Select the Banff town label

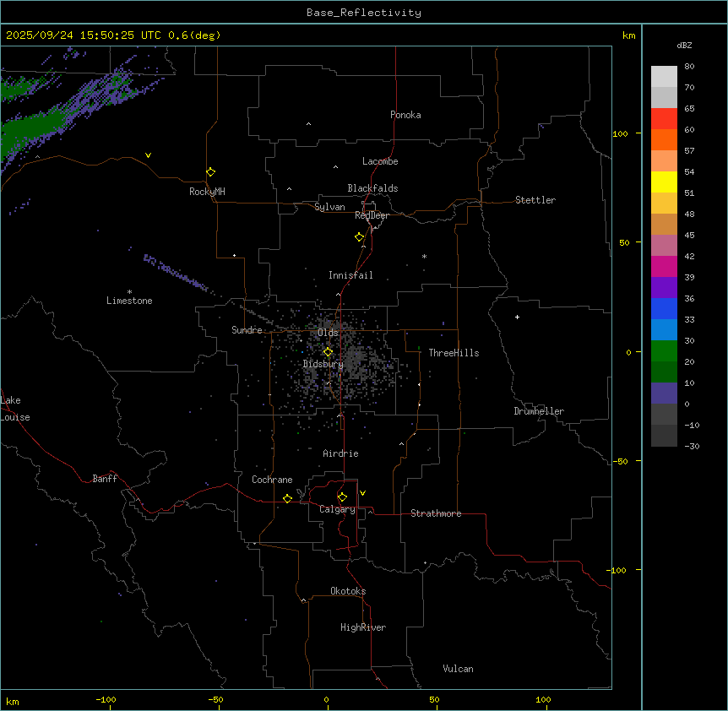[105, 479]
